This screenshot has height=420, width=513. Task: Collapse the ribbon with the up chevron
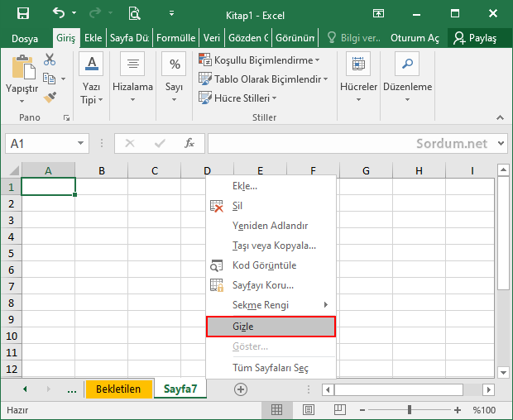(500, 117)
